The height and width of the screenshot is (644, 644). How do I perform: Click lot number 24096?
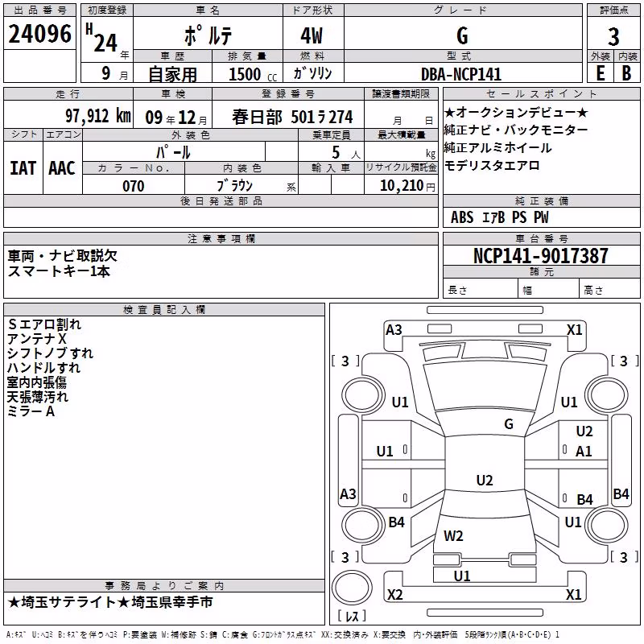coord(39,34)
